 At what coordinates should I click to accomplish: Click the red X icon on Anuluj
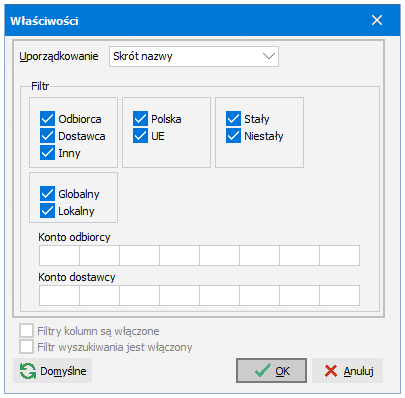pos(331,371)
